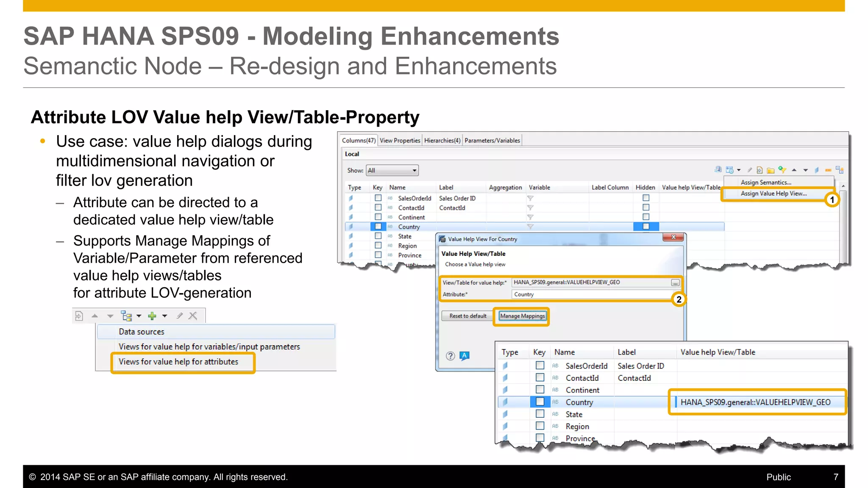This screenshot has height=488, width=868.
Task: Click the Label Column header
Action: coord(610,187)
